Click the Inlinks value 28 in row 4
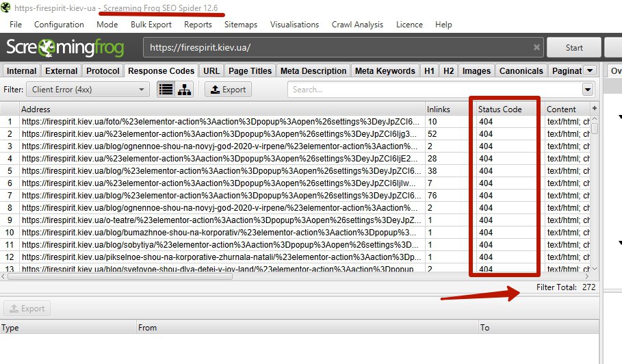This screenshot has width=622, height=364. pyautogui.click(x=432, y=159)
